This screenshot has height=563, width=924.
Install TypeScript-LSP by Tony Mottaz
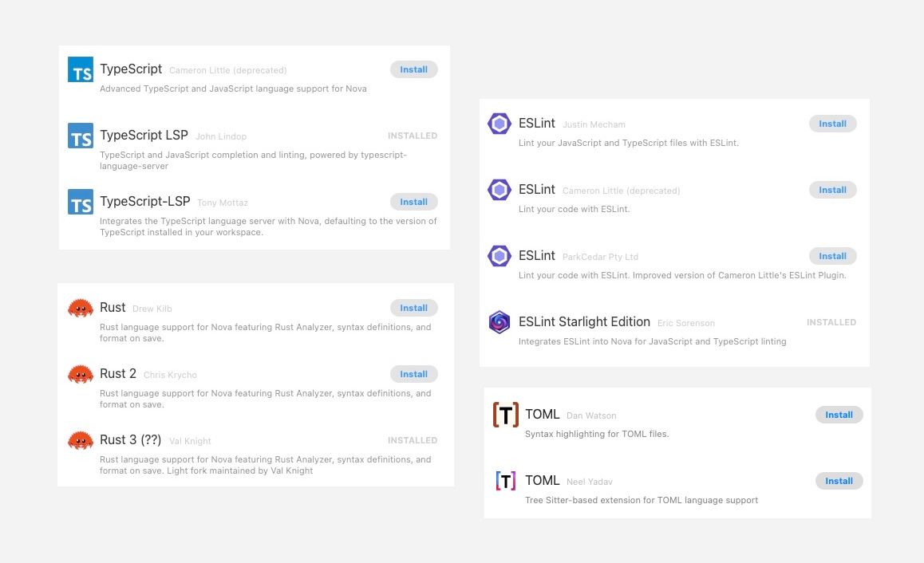[x=413, y=203]
